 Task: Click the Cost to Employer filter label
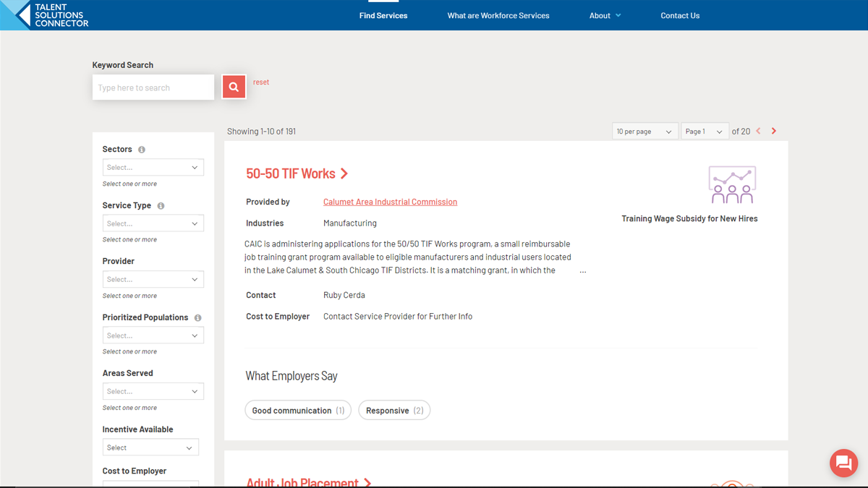[x=135, y=471]
